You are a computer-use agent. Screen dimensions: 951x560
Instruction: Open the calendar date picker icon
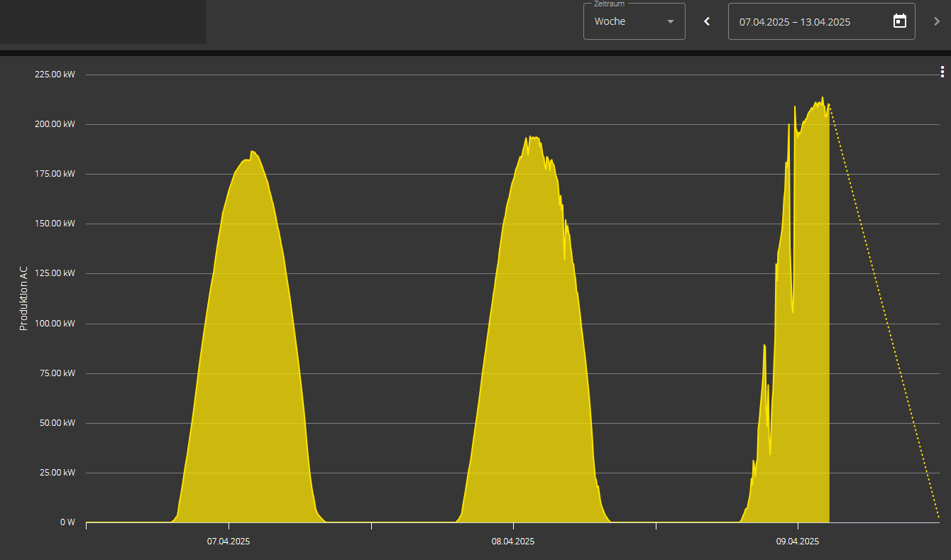tap(900, 21)
